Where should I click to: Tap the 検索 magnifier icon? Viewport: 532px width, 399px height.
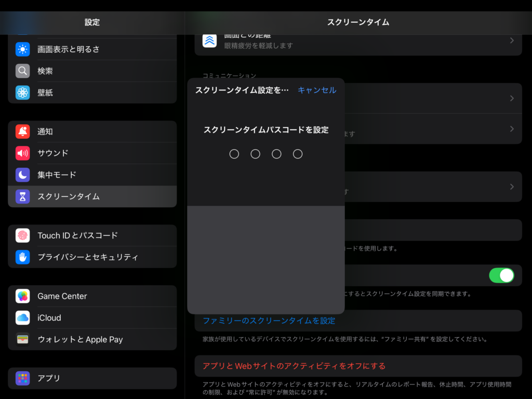coord(22,71)
